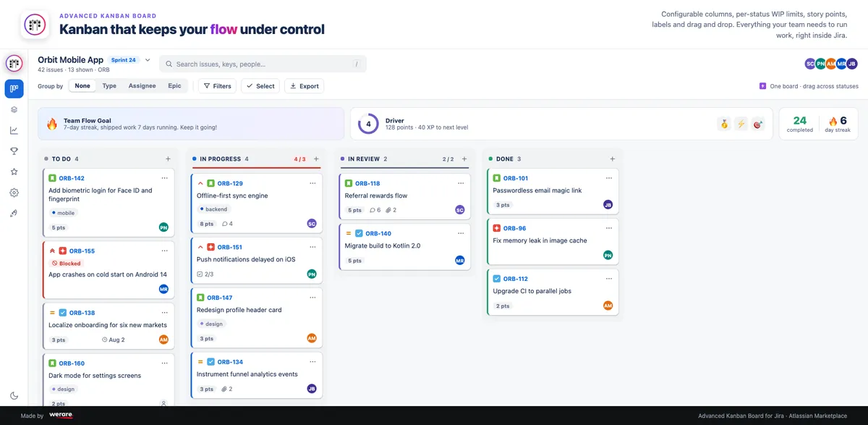Expand the Orbit Mobile App project dropdown chevron
868x425 pixels.
pos(148,60)
